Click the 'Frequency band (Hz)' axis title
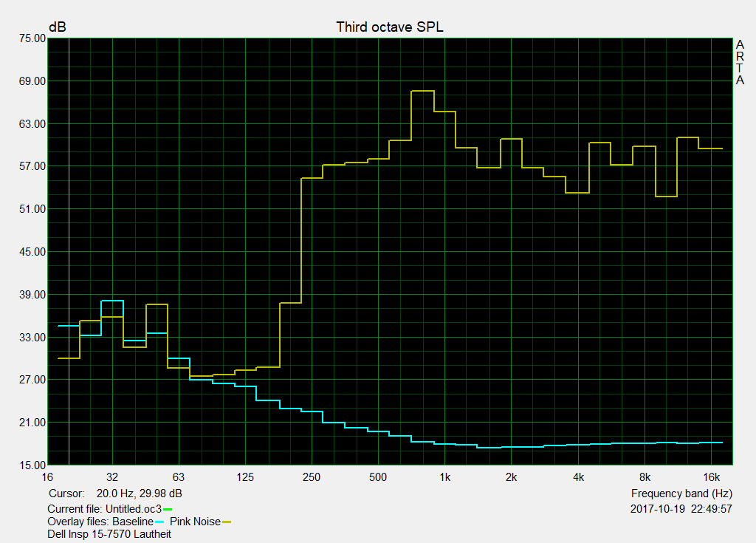Screen dimensions: 756x543 click(x=681, y=494)
